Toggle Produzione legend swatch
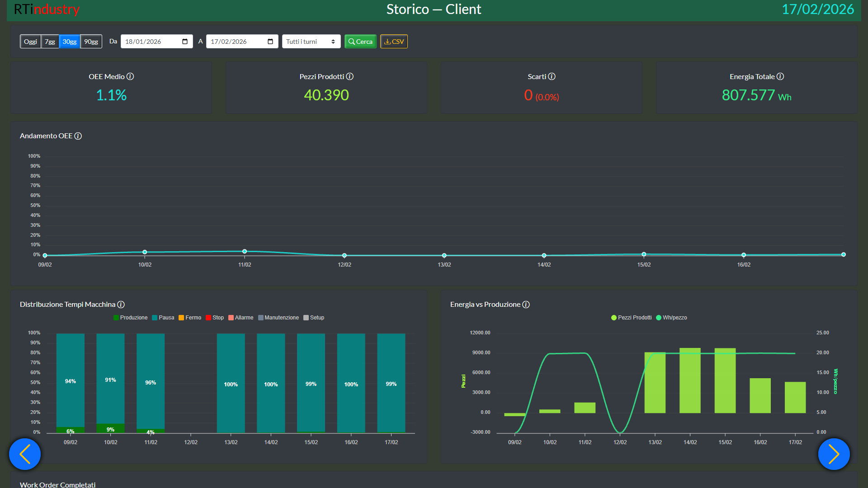The width and height of the screenshot is (868, 488). tap(116, 318)
